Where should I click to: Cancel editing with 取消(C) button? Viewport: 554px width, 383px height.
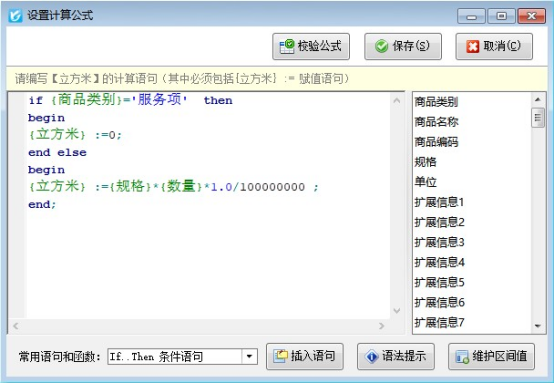494,46
